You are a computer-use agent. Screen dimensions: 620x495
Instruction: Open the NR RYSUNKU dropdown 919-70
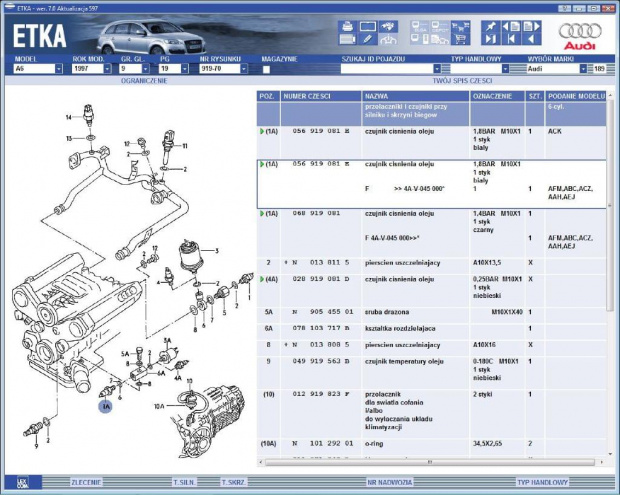(244, 69)
